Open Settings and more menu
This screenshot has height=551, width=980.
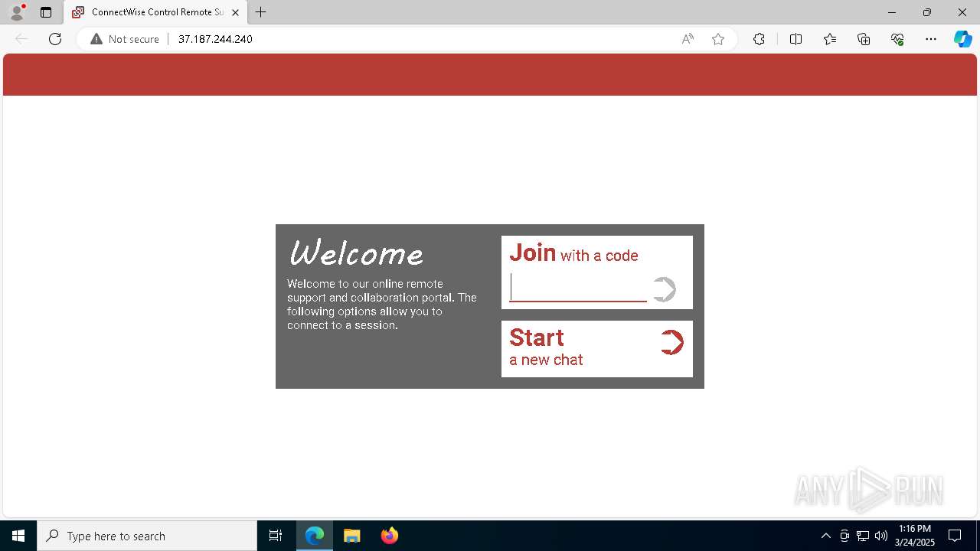click(931, 39)
